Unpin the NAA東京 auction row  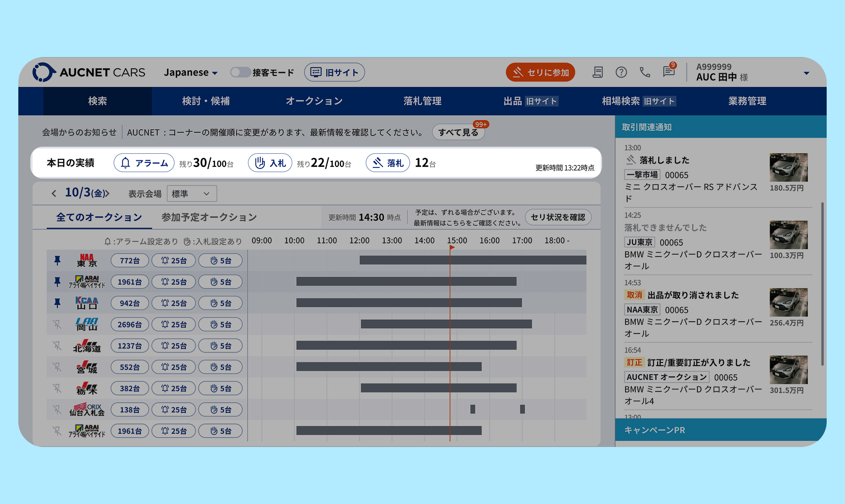coord(58,261)
